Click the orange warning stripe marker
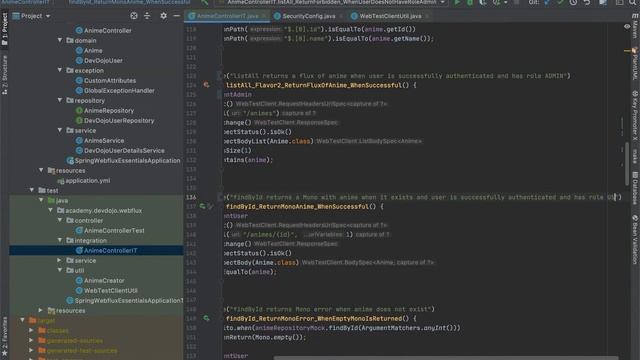The image size is (640, 360). coord(628,51)
